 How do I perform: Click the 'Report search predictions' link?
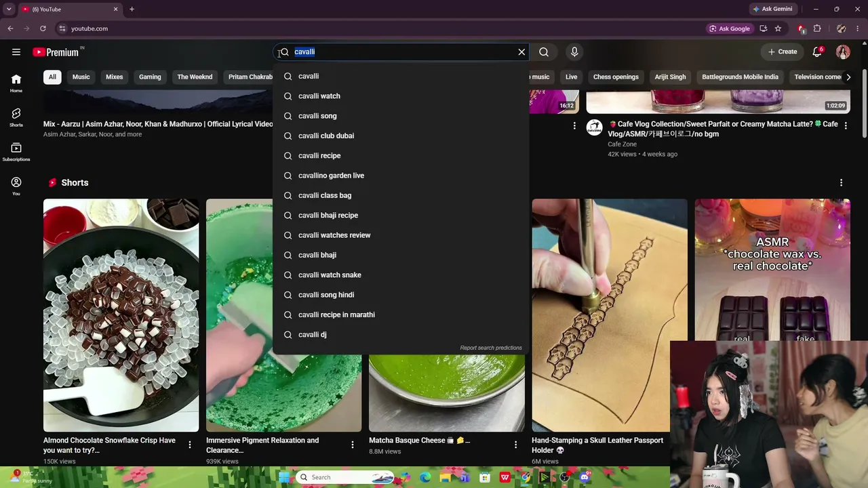click(x=491, y=348)
